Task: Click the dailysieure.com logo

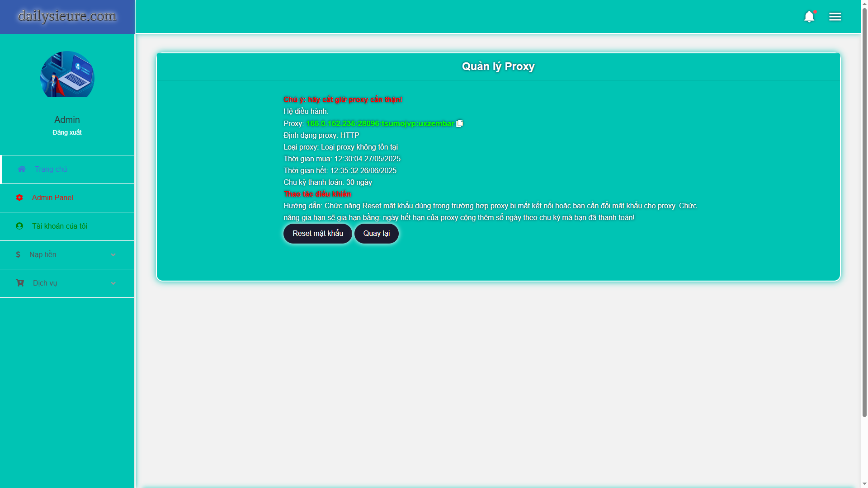Action: [67, 16]
